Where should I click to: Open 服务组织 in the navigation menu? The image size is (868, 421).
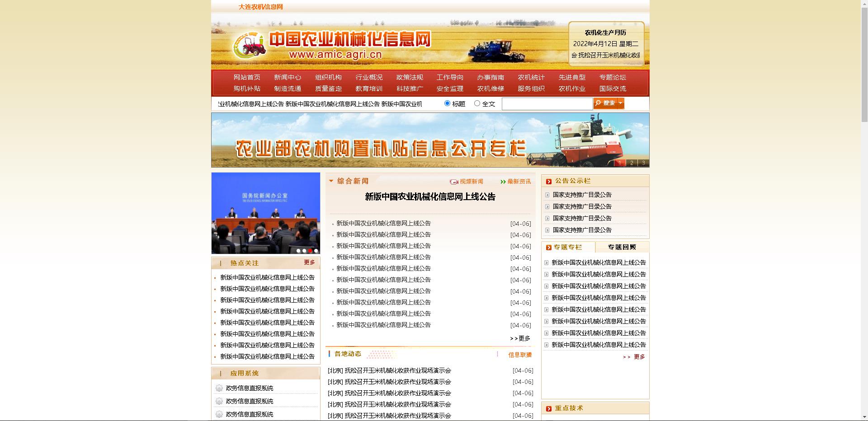pos(531,89)
